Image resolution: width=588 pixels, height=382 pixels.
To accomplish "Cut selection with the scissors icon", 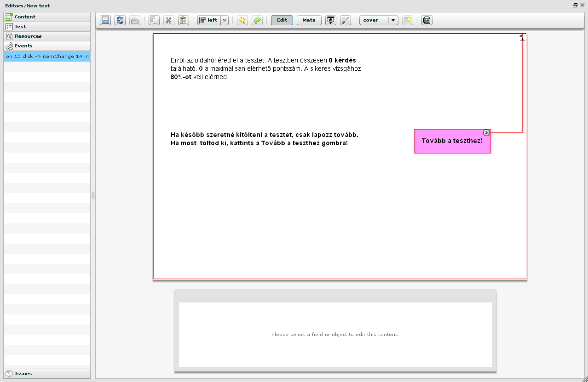I will (169, 20).
